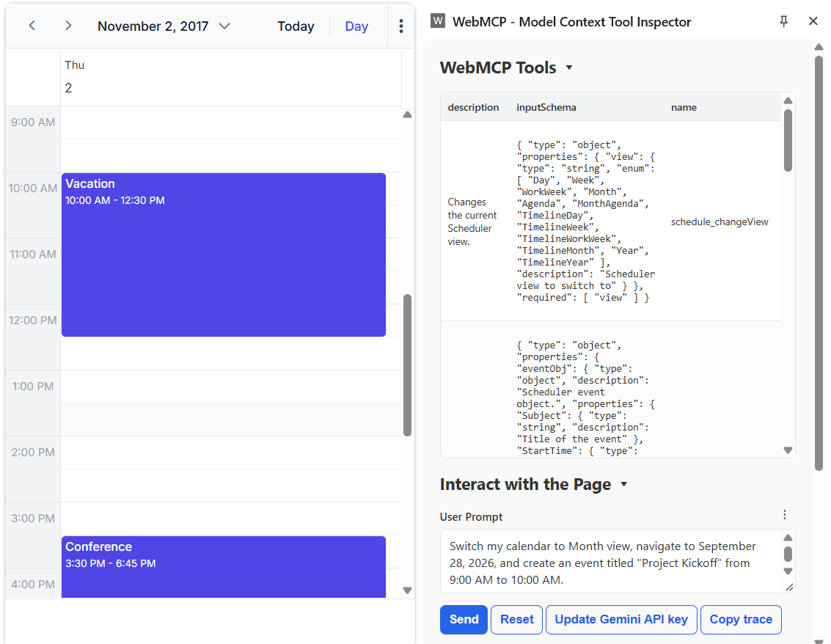Image resolution: width=831 pixels, height=644 pixels.
Task: Send the user prompt
Action: click(464, 619)
